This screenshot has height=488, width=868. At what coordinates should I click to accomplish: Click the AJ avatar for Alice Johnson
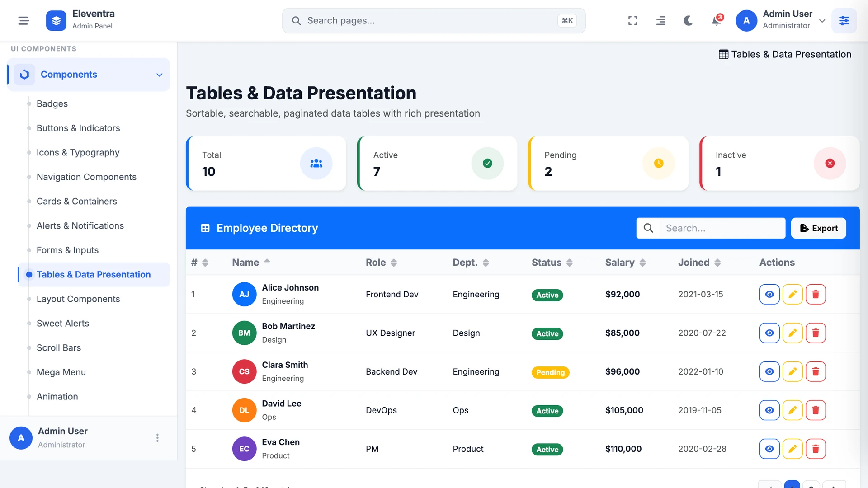point(244,294)
